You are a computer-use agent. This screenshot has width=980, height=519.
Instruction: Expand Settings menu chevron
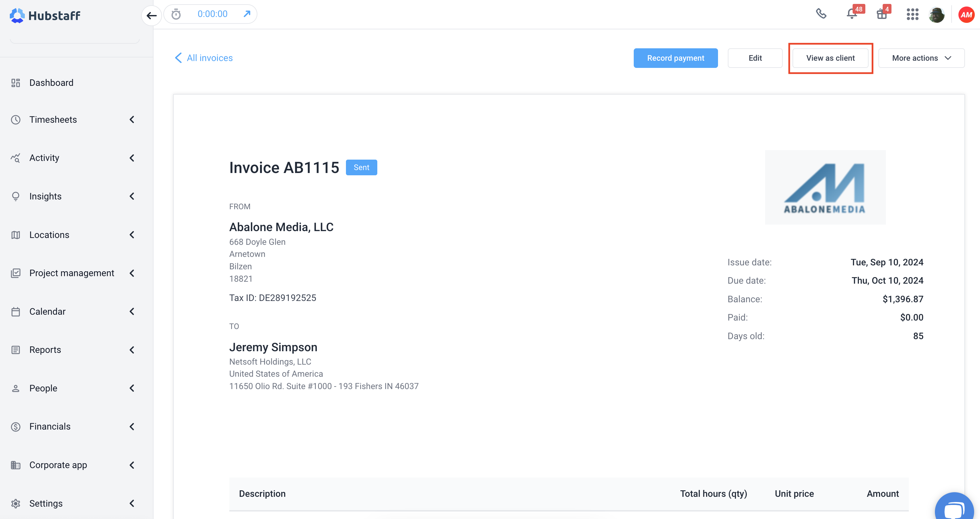pyautogui.click(x=132, y=503)
